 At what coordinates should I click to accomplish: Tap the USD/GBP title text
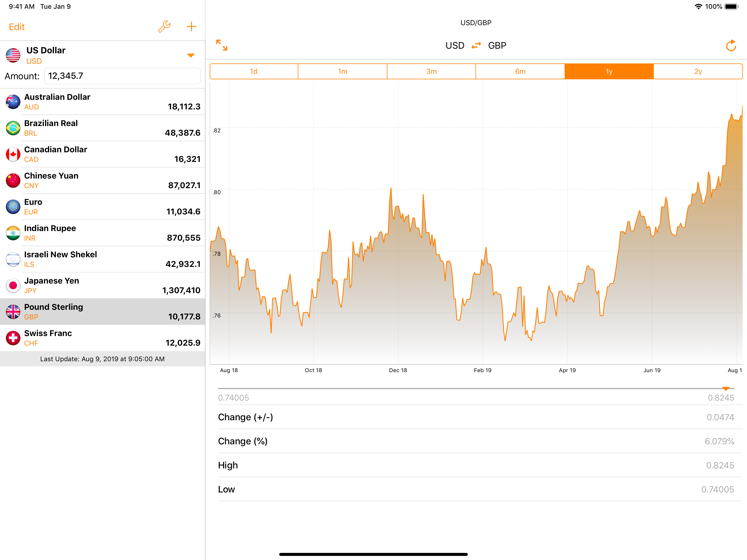(476, 23)
